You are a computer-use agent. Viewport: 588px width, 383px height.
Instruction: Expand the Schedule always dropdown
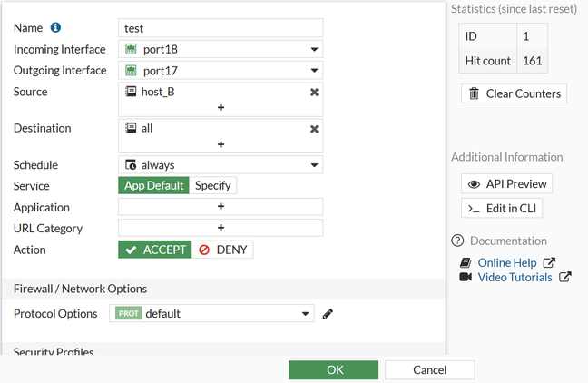[x=220, y=165]
